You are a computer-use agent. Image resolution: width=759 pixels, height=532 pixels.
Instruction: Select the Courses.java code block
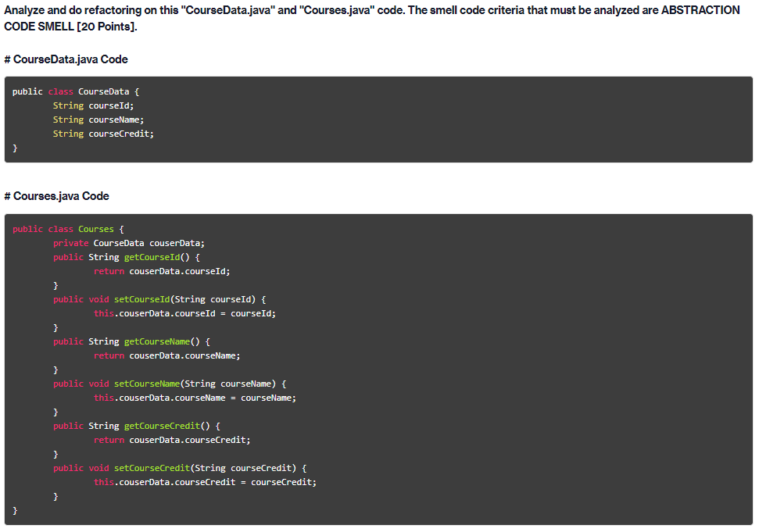coord(379,366)
